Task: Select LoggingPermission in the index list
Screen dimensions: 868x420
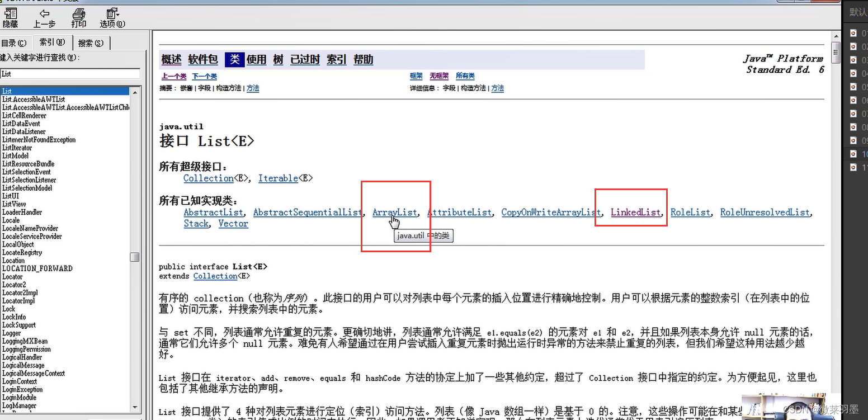Action: pyautogui.click(x=26, y=349)
